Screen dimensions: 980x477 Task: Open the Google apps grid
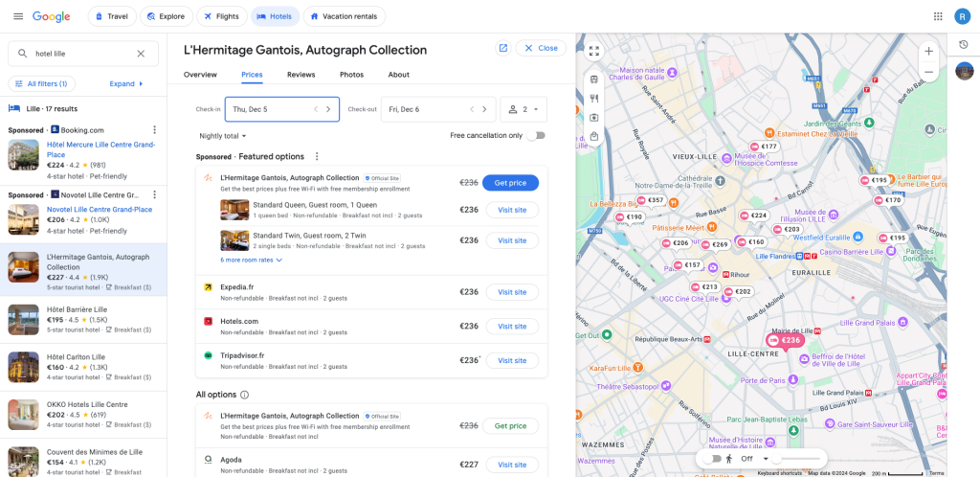tap(938, 16)
